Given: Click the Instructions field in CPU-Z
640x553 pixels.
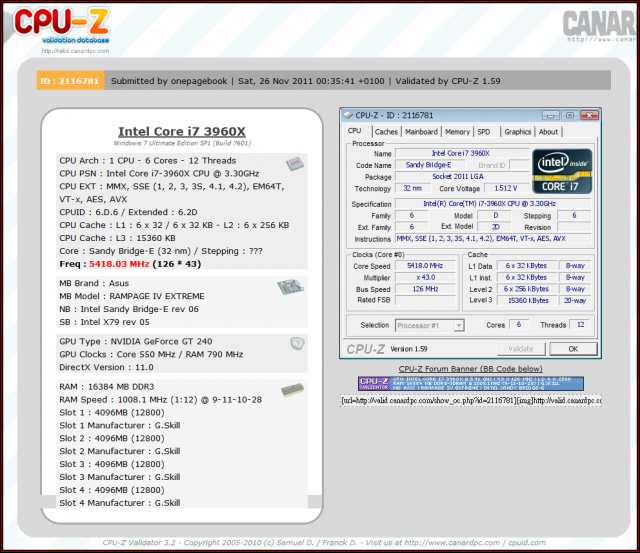Looking at the screenshot, I should [493, 239].
